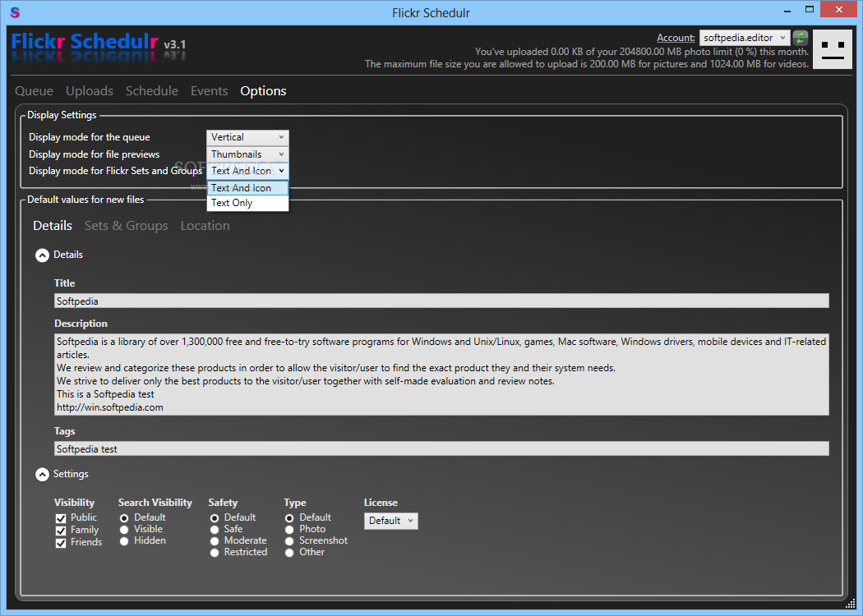Select the Options tab

click(x=263, y=90)
